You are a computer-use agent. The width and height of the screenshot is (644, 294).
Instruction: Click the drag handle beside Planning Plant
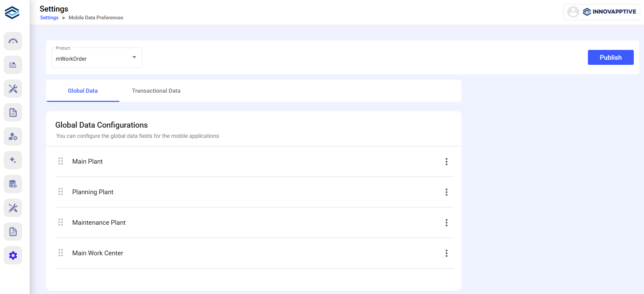pos(61,192)
